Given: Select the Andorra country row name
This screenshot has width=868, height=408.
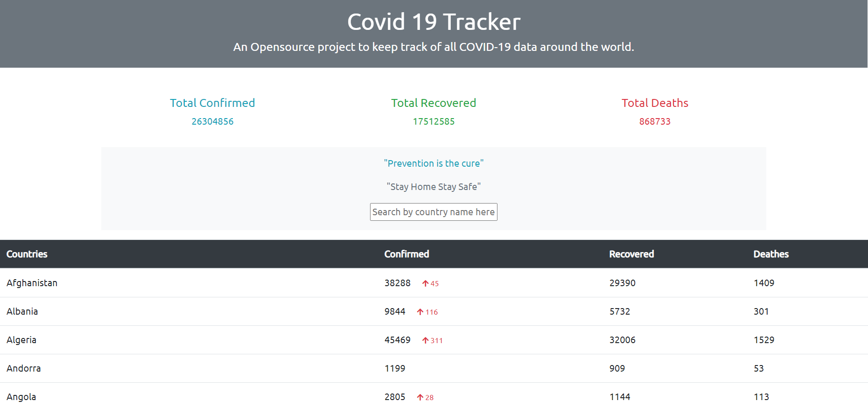Looking at the screenshot, I should tap(23, 368).
